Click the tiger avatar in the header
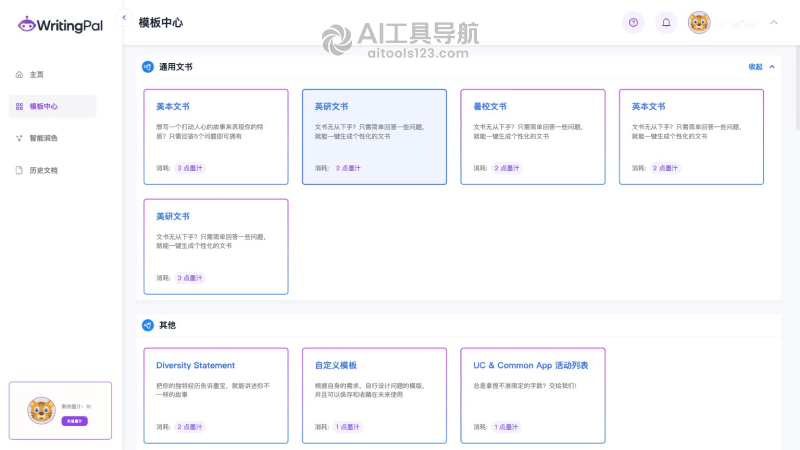Image resolution: width=800 pixels, height=450 pixels. tap(699, 22)
